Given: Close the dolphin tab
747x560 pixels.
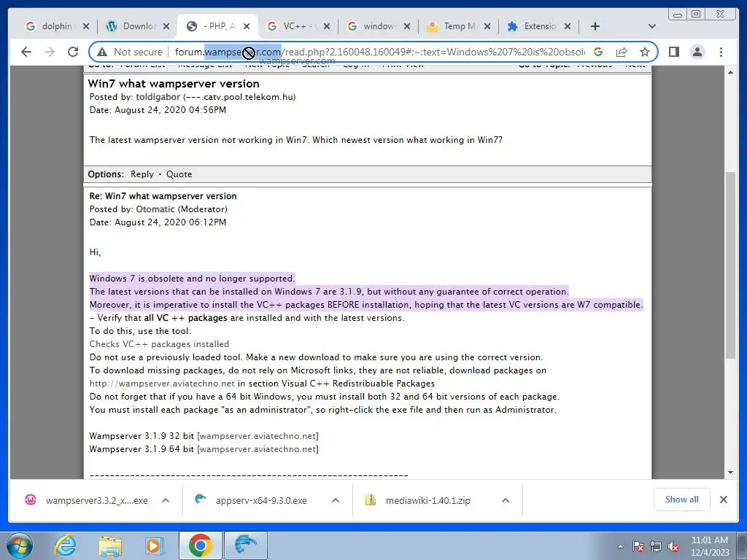Looking at the screenshot, I should tap(86, 26).
